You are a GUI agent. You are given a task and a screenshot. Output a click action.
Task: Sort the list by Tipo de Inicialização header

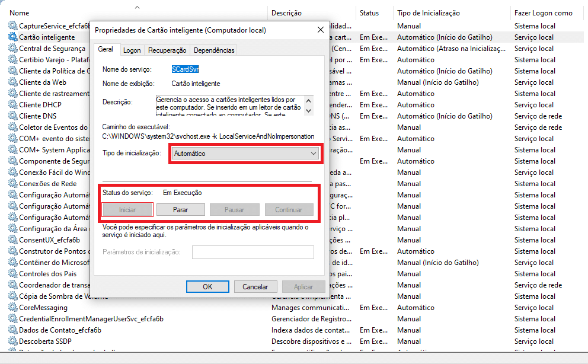click(428, 12)
